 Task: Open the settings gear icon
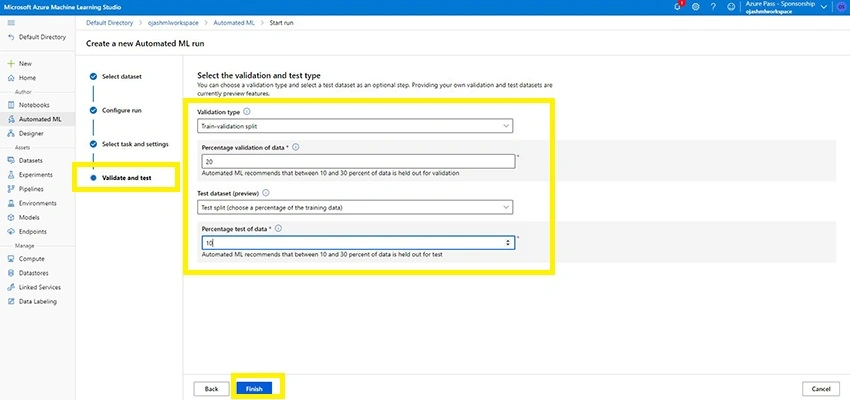coord(696,7)
